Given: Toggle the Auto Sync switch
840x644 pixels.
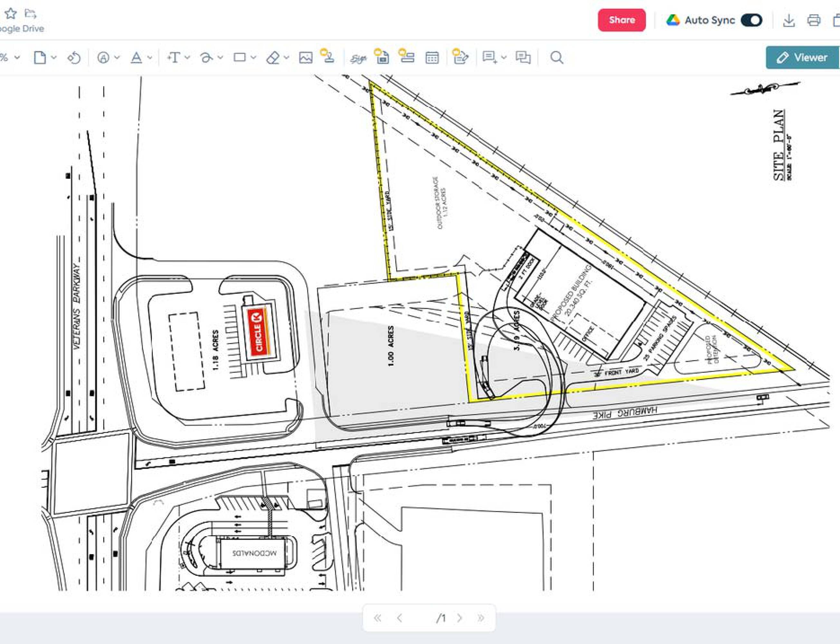Looking at the screenshot, I should 751,20.
